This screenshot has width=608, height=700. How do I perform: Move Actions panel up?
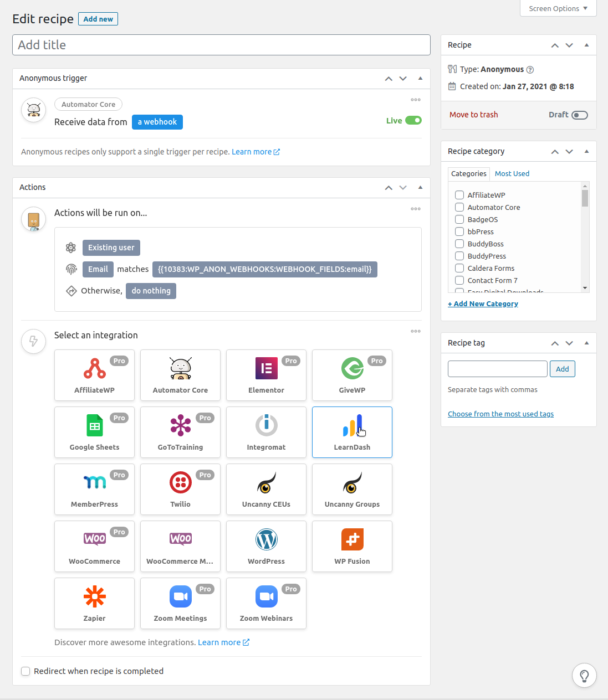coord(389,188)
